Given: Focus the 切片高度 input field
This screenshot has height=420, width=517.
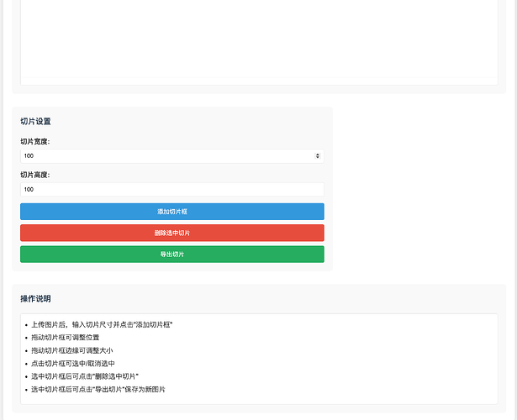Looking at the screenshot, I should 171,190.
